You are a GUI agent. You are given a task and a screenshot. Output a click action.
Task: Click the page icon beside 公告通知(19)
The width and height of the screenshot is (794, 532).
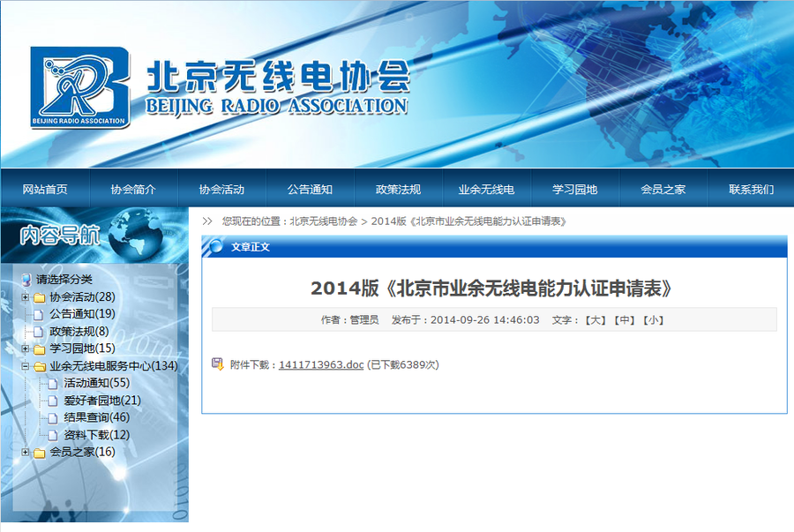(38, 315)
